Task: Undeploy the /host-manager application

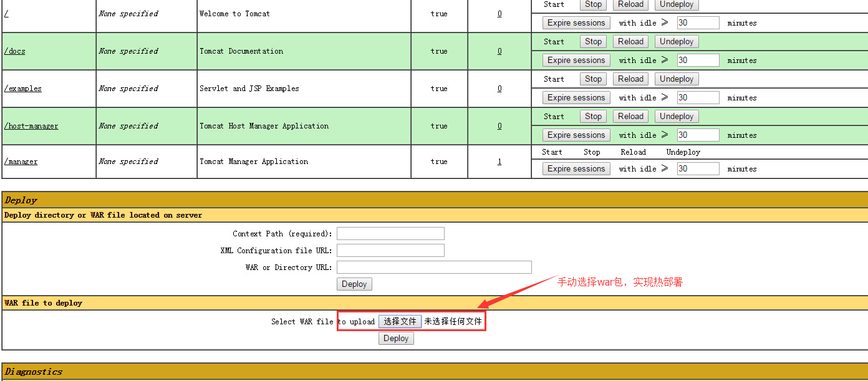Action: (x=676, y=117)
